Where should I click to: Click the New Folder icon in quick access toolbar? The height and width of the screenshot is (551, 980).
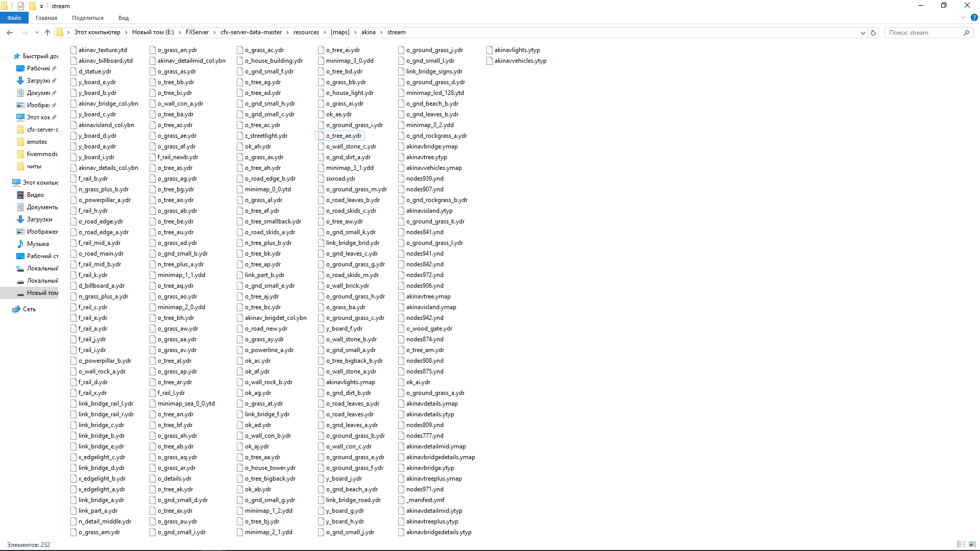click(x=32, y=6)
